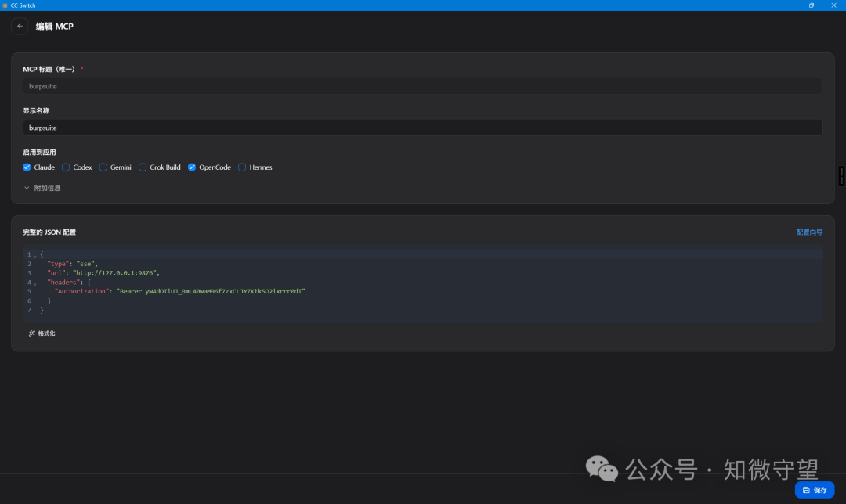Enable the Grok Build checkbox
Screen dimensions: 846x504
(143, 167)
